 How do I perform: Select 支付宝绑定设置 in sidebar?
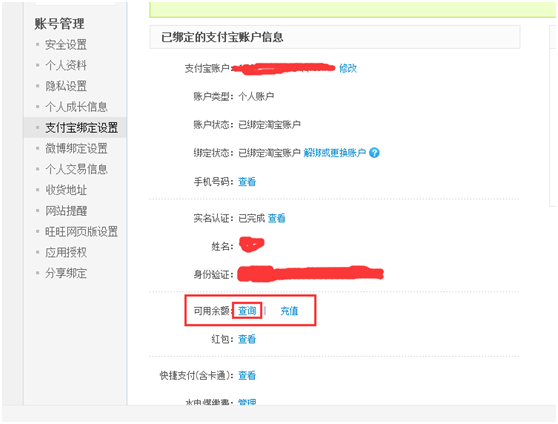pos(81,127)
